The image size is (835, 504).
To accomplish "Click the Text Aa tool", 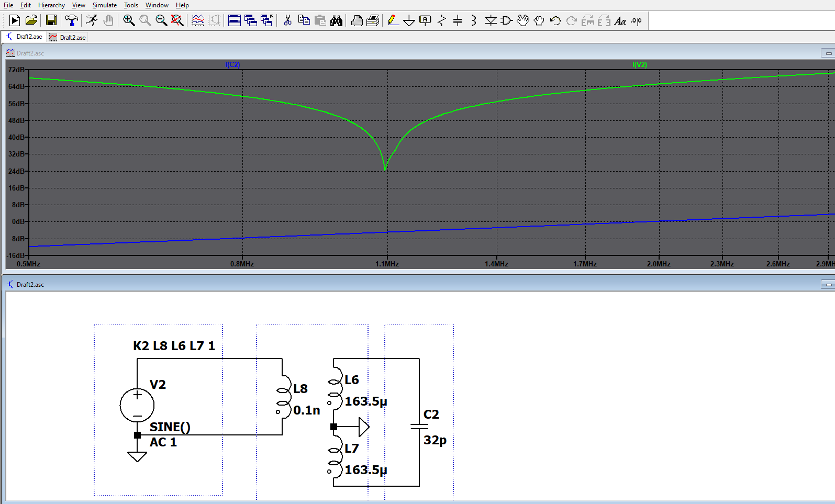I will (620, 20).
